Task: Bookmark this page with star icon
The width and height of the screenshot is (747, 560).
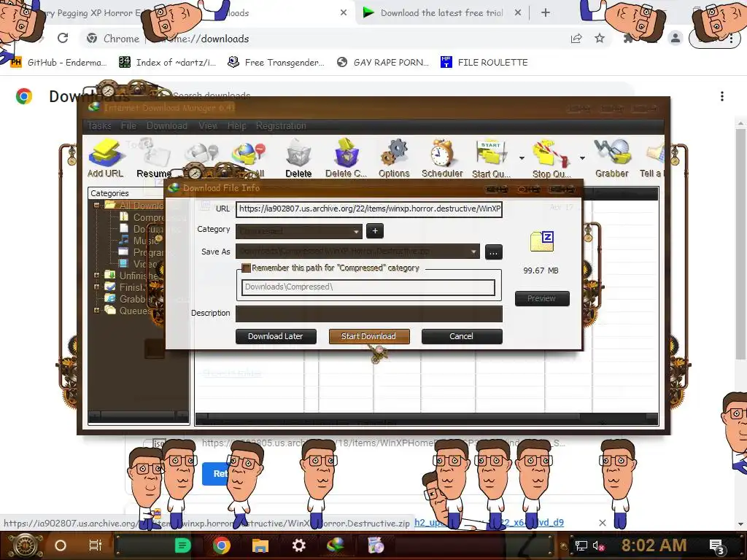Action: pos(600,38)
